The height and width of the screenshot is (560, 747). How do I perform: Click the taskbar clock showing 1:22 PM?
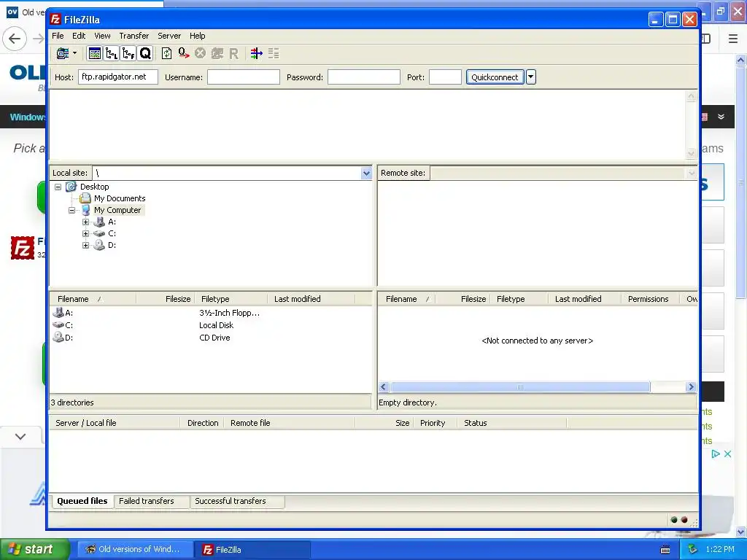(720, 550)
